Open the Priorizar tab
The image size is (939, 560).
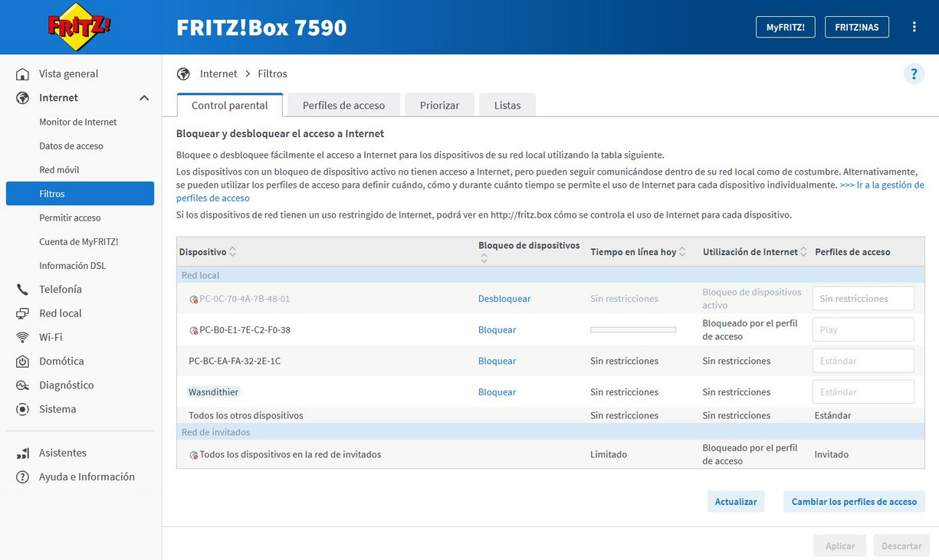tap(439, 105)
